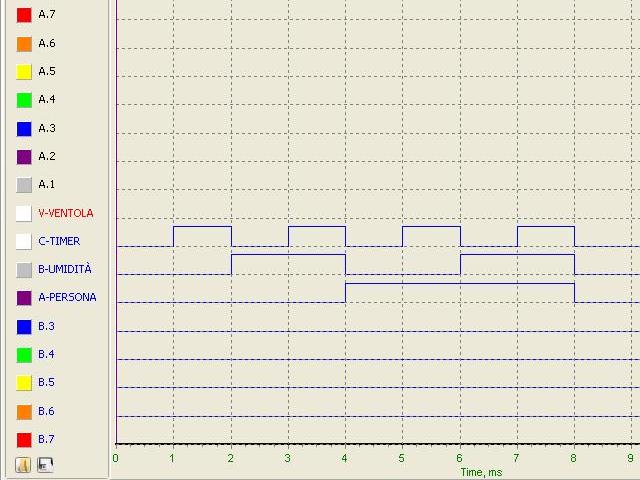Click the gray A.1 channel color box
The image size is (640, 480).
pos(24,184)
